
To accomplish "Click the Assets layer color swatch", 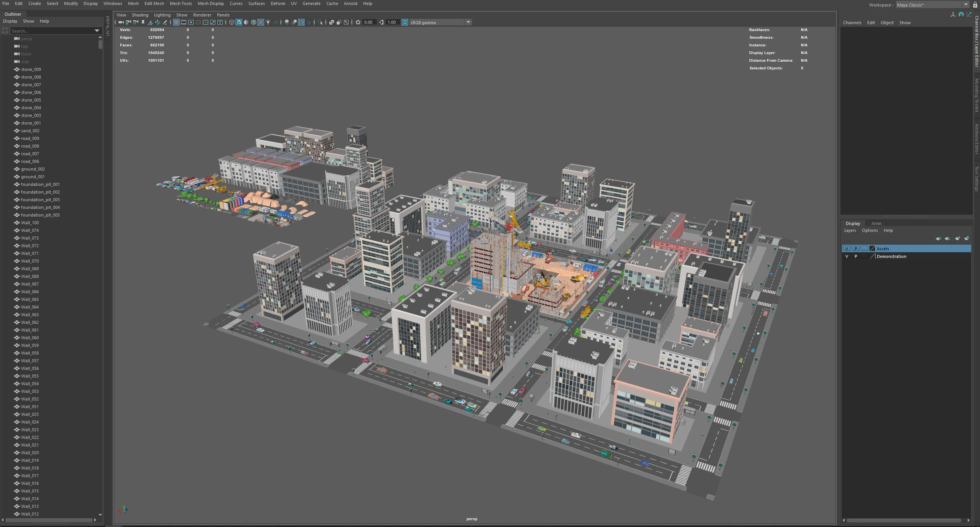I will tap(873, 249).
